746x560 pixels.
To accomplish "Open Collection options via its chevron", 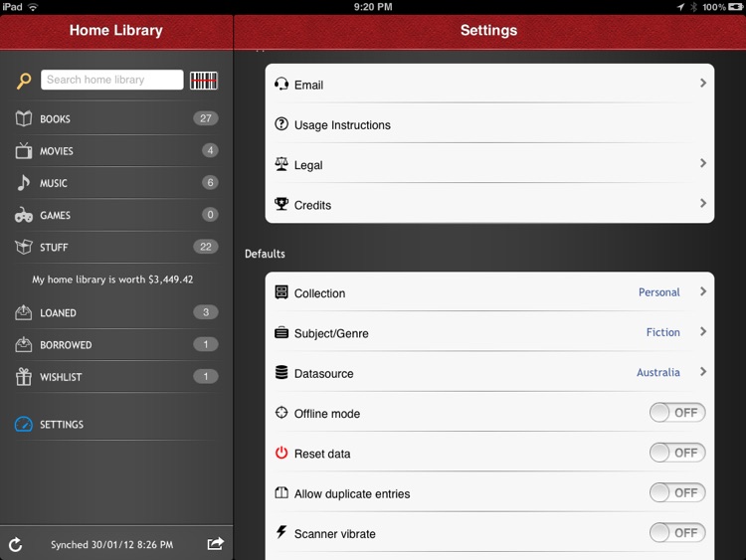I will pyautogui.click(x=702, y=291).
